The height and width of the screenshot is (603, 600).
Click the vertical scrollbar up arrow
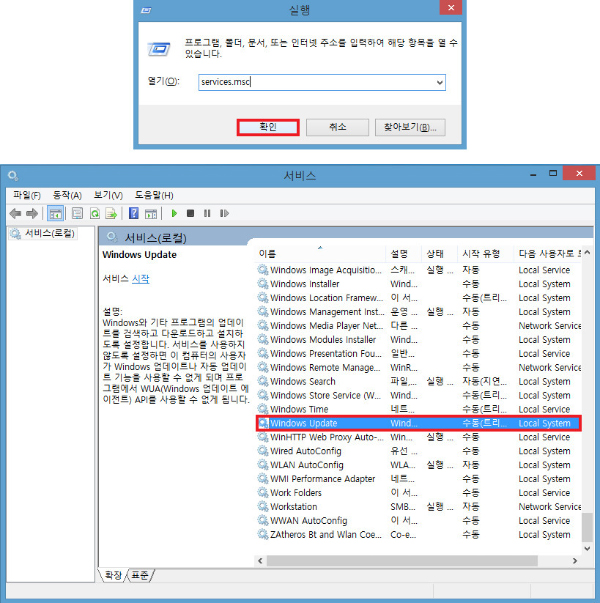pos(587,253)
